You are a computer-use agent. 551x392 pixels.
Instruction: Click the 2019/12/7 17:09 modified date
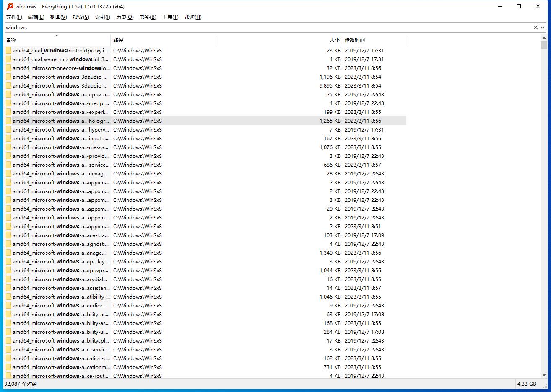(x=364, y=235)
